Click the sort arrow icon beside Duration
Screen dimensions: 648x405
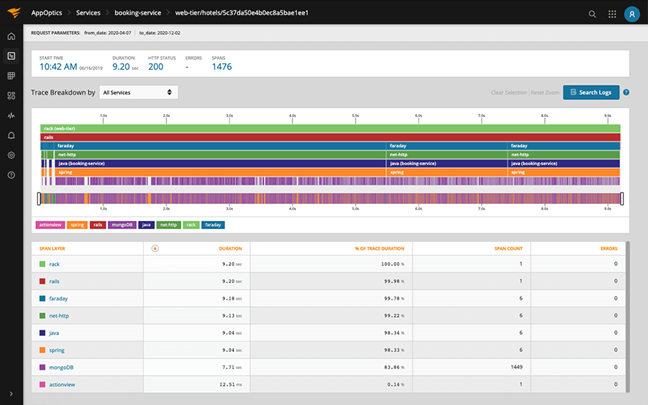point(155,248)
